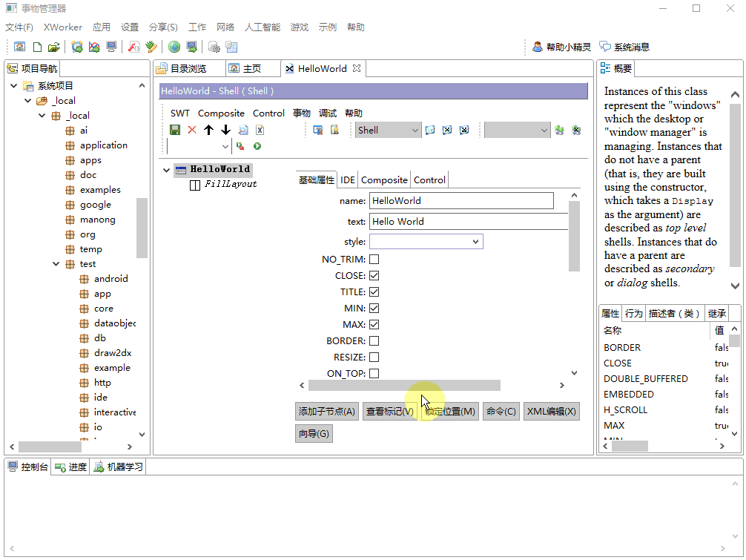Click the table list icon in main toolbar
746x560 pixels.
231,47
